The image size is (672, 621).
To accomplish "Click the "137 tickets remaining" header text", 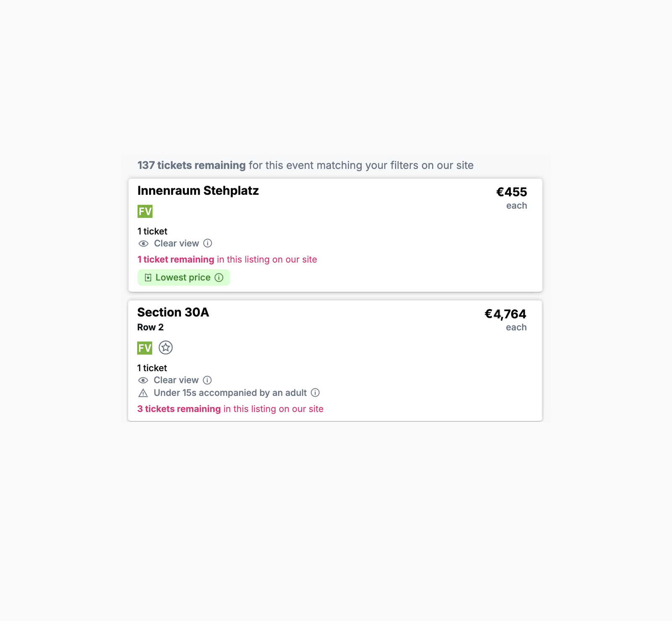I will (192, 165).
